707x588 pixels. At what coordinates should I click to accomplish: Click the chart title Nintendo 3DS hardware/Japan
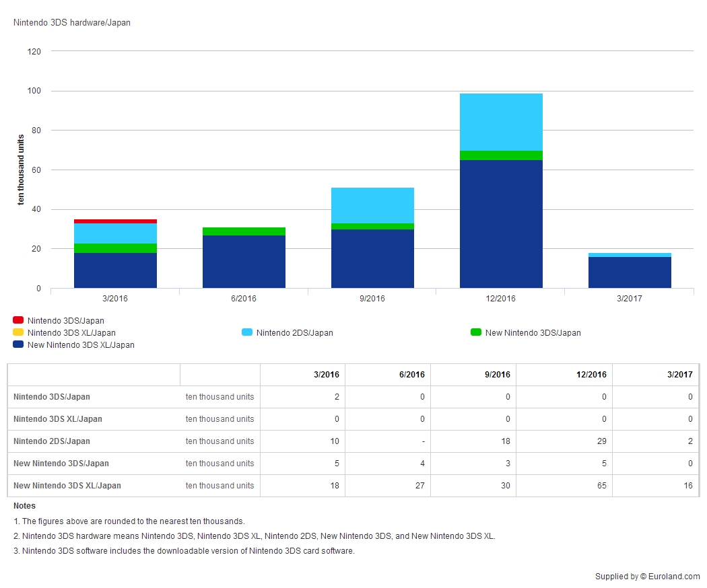pos(71,22)
